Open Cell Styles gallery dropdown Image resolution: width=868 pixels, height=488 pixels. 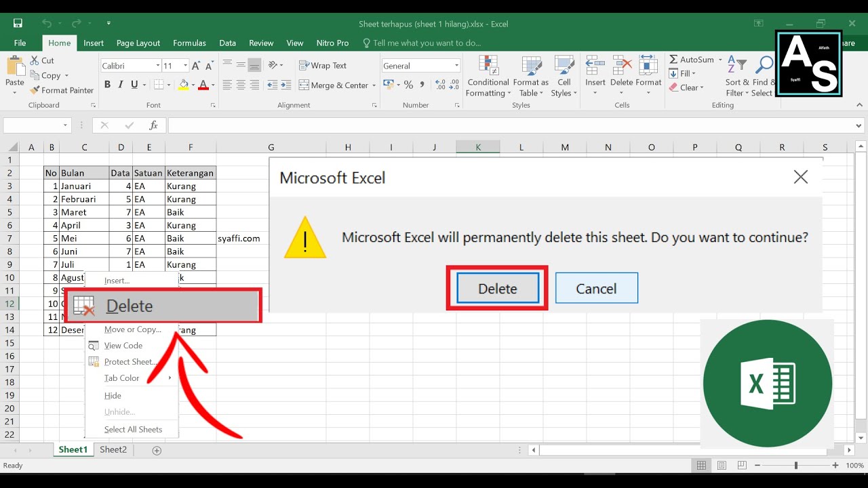(x=564, y=76)
